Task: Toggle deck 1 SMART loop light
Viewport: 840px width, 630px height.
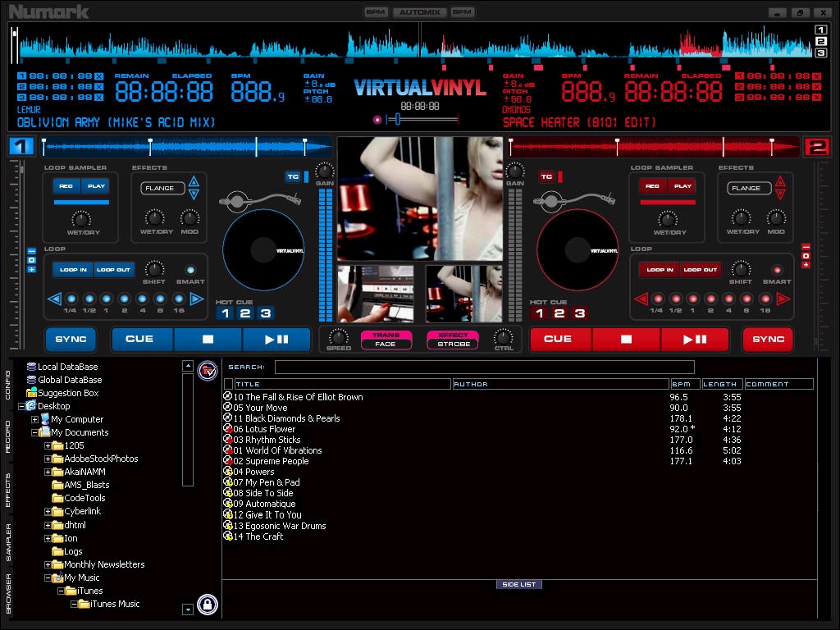Action: [190, 270]
